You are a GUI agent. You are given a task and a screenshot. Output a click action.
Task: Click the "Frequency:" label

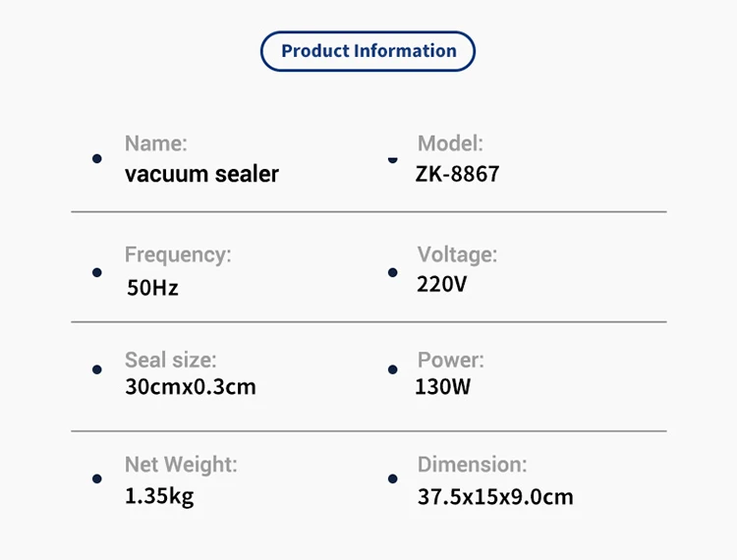[178, 254]
